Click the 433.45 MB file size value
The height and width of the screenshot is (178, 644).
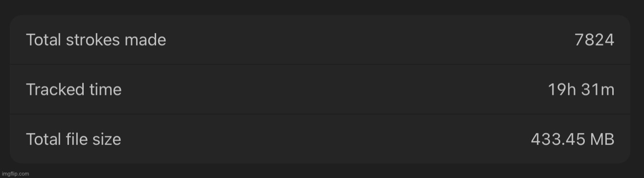(x=573, y=139)
